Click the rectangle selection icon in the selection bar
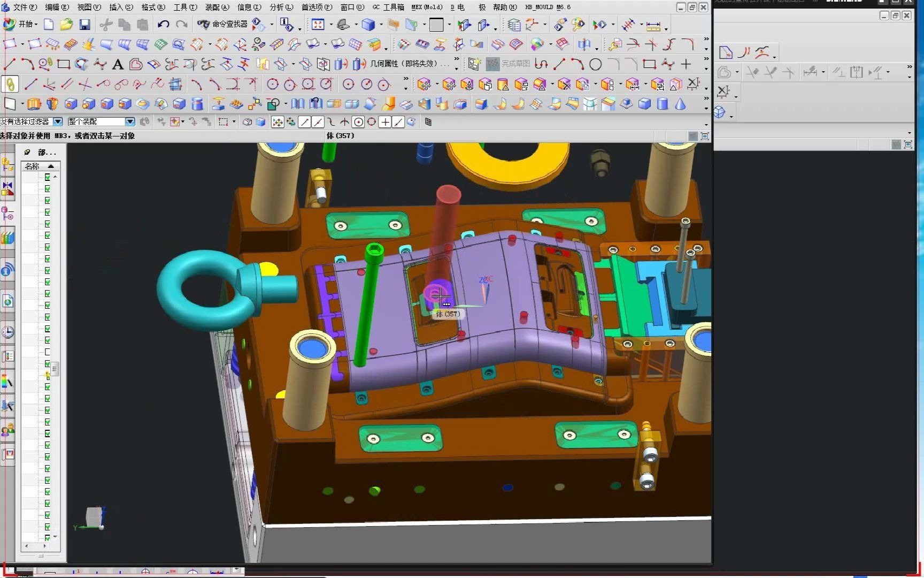The width and height of the screenshot is (924, 578). coord(224,122)
